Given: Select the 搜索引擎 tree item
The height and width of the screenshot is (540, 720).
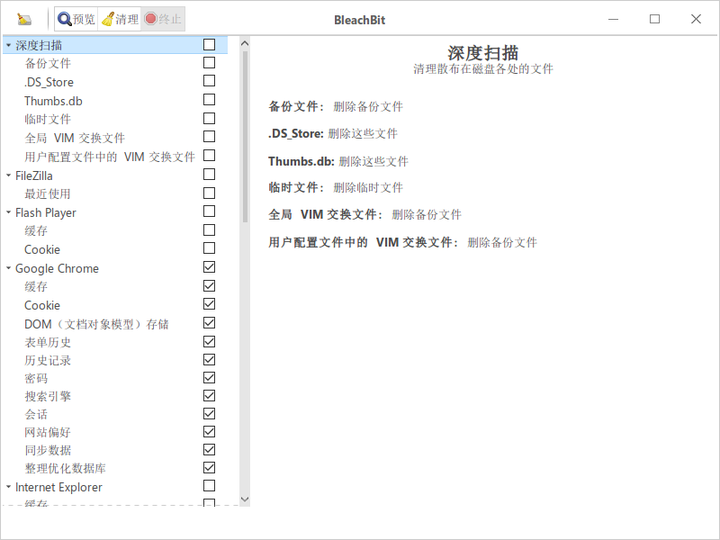Looking at the screenshot, I should (x=48, y=396).
